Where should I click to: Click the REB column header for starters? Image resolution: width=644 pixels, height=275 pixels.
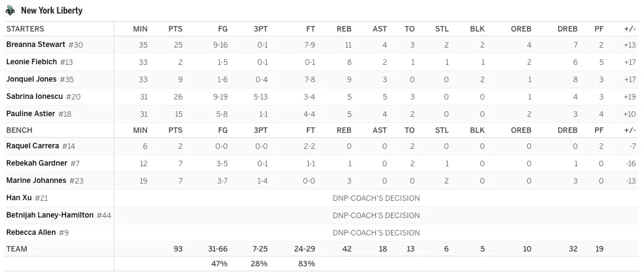[x=344, y=29]
